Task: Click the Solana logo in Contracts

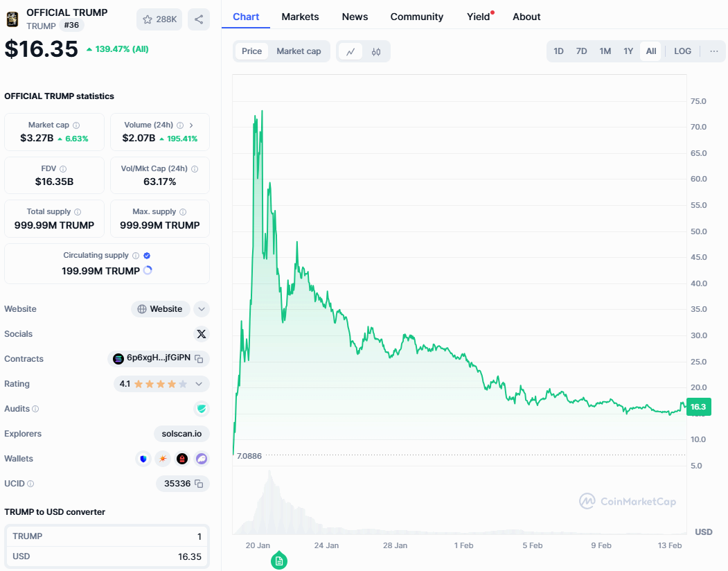Action: point(118,358)
